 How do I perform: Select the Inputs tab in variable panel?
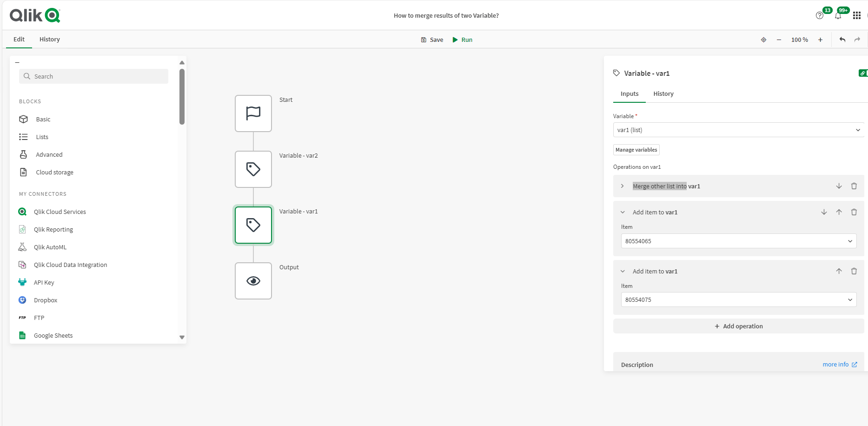point(629,93)
